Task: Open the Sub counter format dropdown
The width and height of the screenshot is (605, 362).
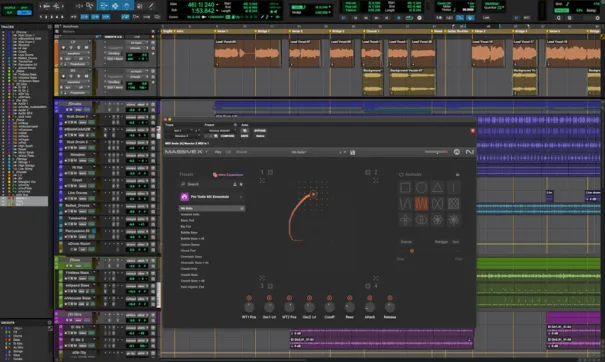Action: [x=218, y=10]
